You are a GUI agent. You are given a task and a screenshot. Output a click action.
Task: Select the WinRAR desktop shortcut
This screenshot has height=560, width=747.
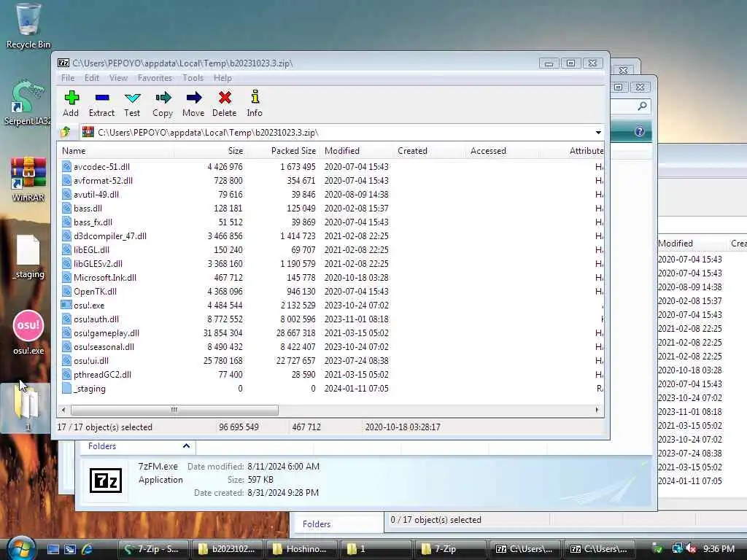tap(28, 180)
